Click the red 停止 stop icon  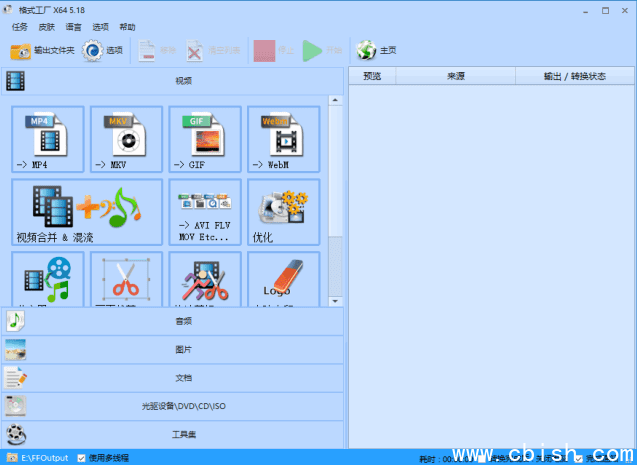pyautogui.click(x=264, y=51)
